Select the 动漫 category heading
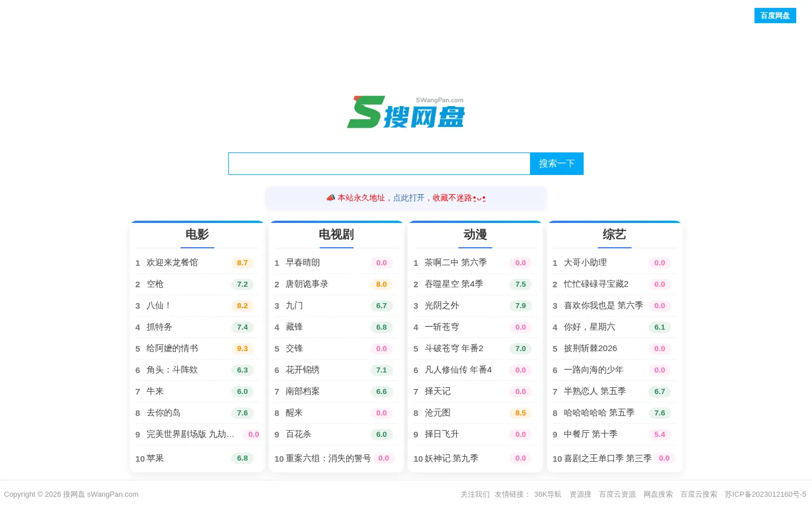Screen dimensions: 812x508 (475, 234)
